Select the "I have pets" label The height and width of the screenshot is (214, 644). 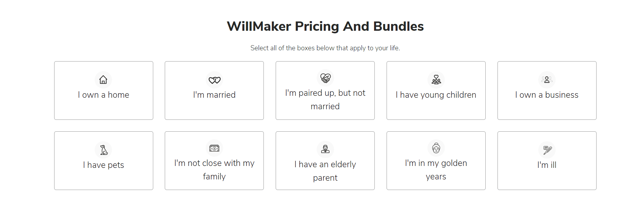[x=104, y=165]
